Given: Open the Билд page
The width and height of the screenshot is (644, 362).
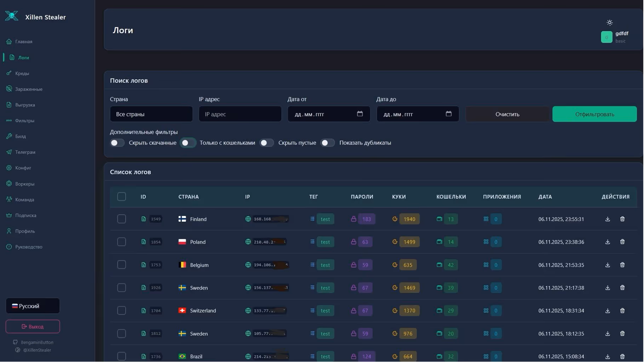Looking at the screenshot, I should (x=21, y=136).
